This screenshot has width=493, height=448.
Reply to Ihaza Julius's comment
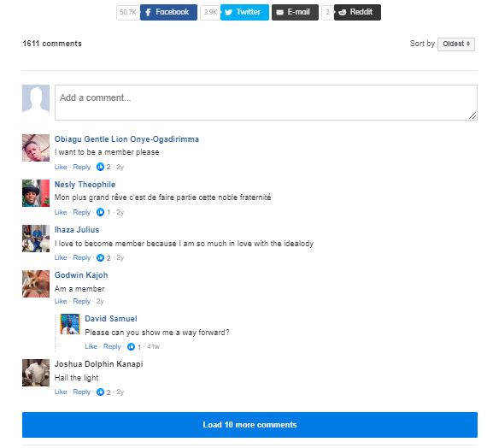82,257
